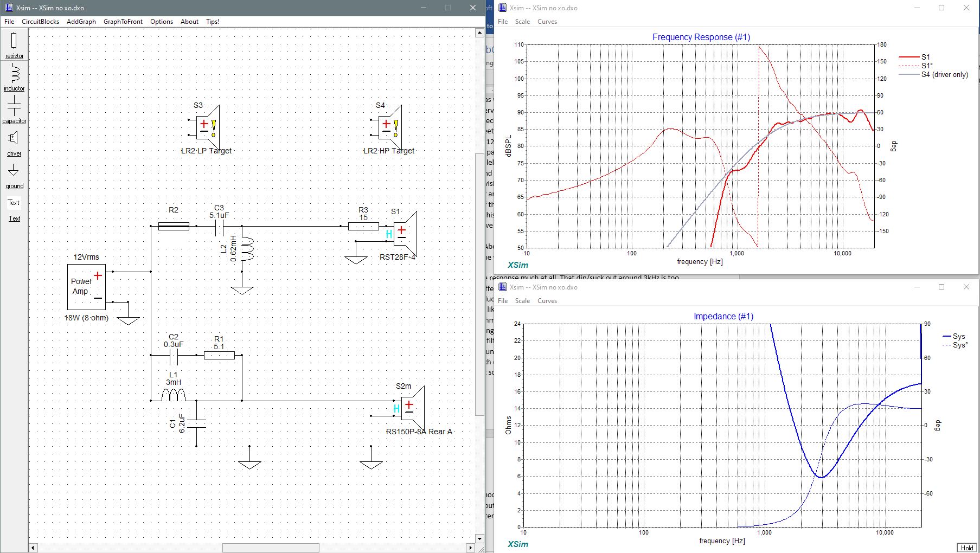980x553 pixels.
Task: Select resistor R3 15 ohm
Action: [x=363, y=226]
